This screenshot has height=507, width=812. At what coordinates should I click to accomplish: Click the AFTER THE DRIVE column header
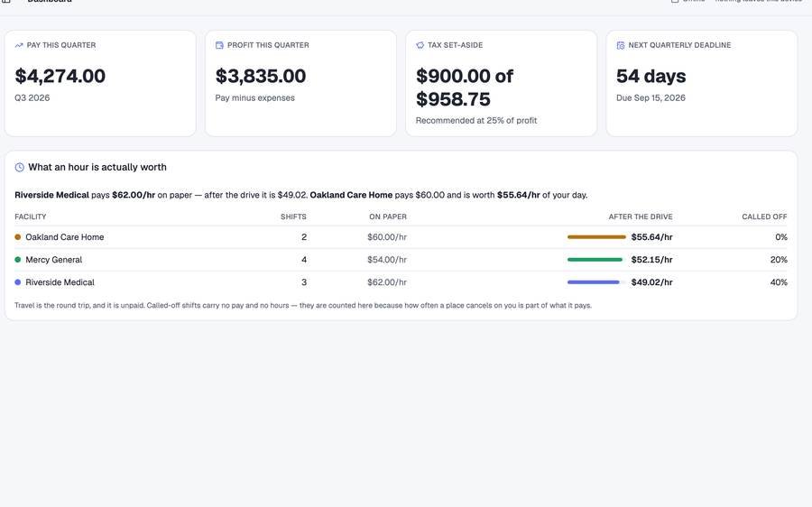pyautogui.click(x=641, y=217)
